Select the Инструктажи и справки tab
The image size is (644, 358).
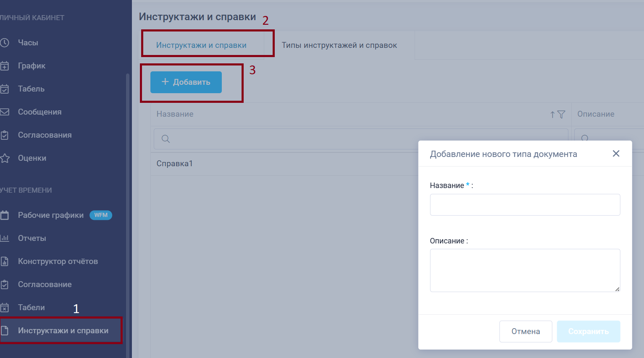(x=201, y=45)
